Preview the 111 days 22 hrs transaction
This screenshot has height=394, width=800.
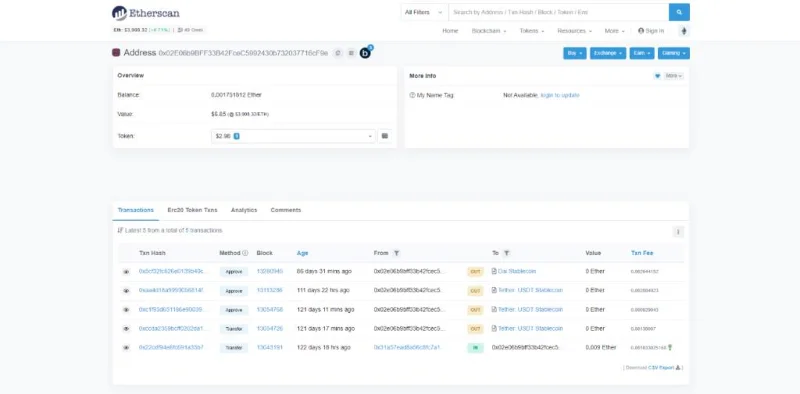126,290
